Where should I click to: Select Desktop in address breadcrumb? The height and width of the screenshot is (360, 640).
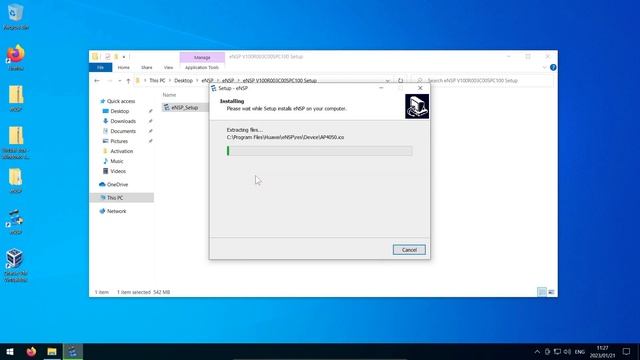tap(183, 81)
